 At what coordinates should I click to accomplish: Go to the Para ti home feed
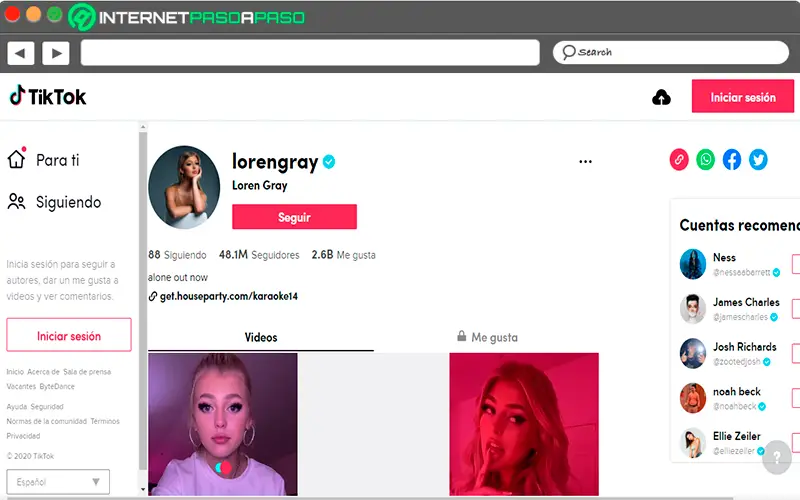click(43, 160)
